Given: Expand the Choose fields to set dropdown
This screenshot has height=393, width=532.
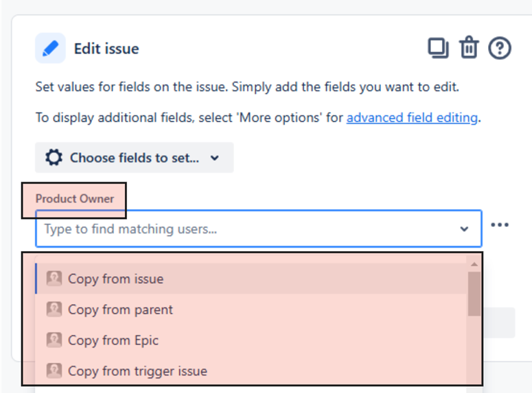Looking at the screenshot, I should click(135, 158).
